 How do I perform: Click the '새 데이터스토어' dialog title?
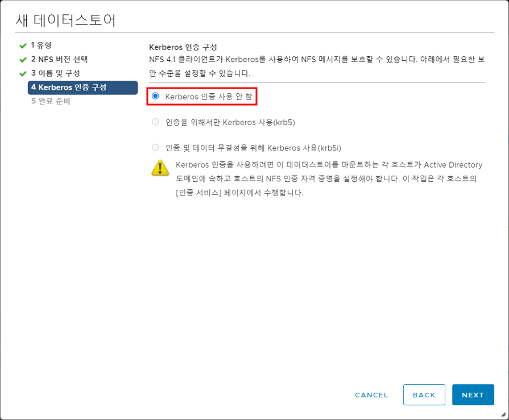coord(66,20)
